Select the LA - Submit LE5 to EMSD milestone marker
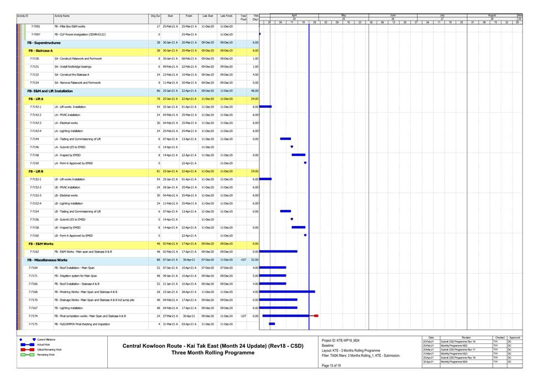The height and width of the screenshot is (392, 554). 292,147
